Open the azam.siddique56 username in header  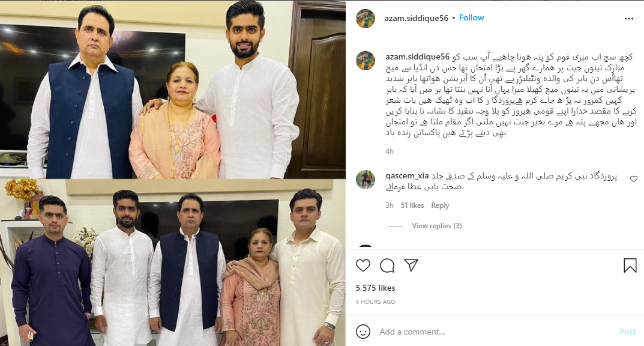point(416,18)
